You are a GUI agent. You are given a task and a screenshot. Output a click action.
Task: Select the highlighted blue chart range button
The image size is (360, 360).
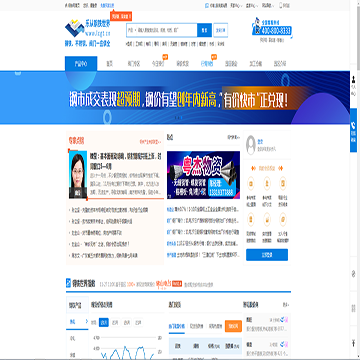[104, 322]
